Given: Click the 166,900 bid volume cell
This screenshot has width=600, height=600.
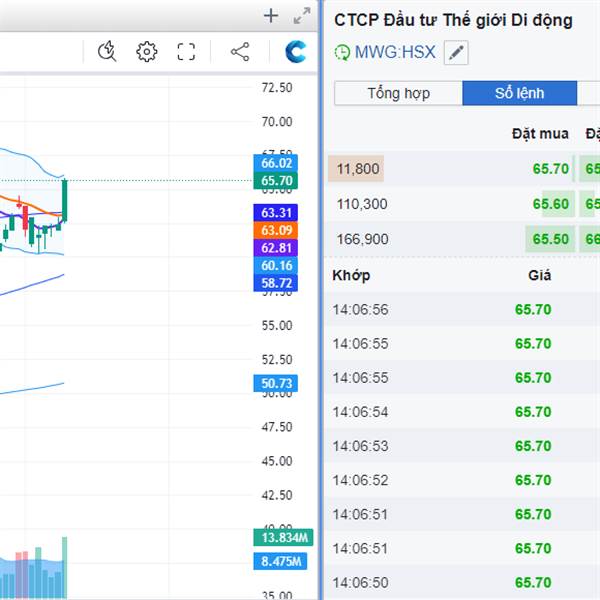Looking at the screenshot, I should tap(362, 239).
